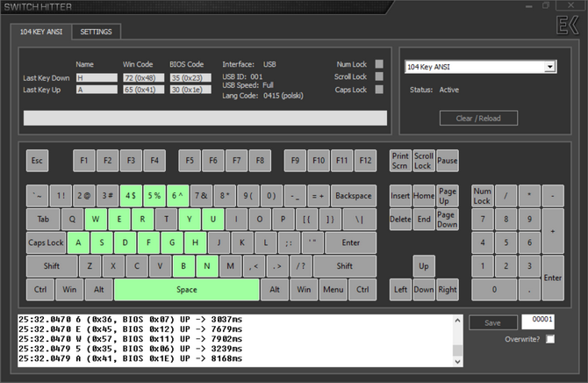Click the Down arrow key

[424, 290]
